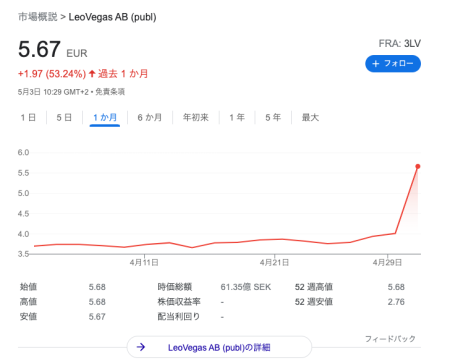Click the 4月21日 date label on axis
This screenshot has height=363, width=450.
pos(274,262)
